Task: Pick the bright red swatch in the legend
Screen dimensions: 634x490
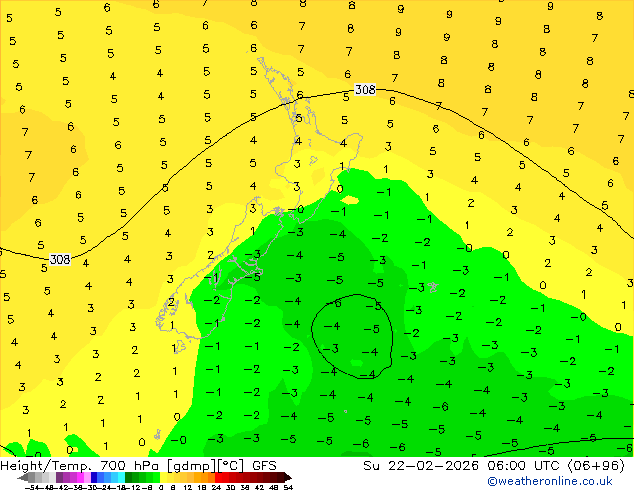Action: point(218,477)
